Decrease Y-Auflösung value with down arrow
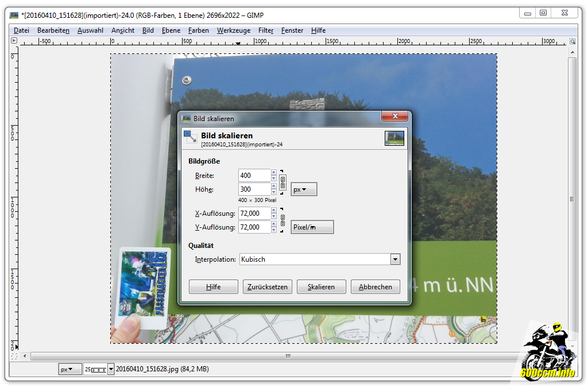 click(274, 230)
